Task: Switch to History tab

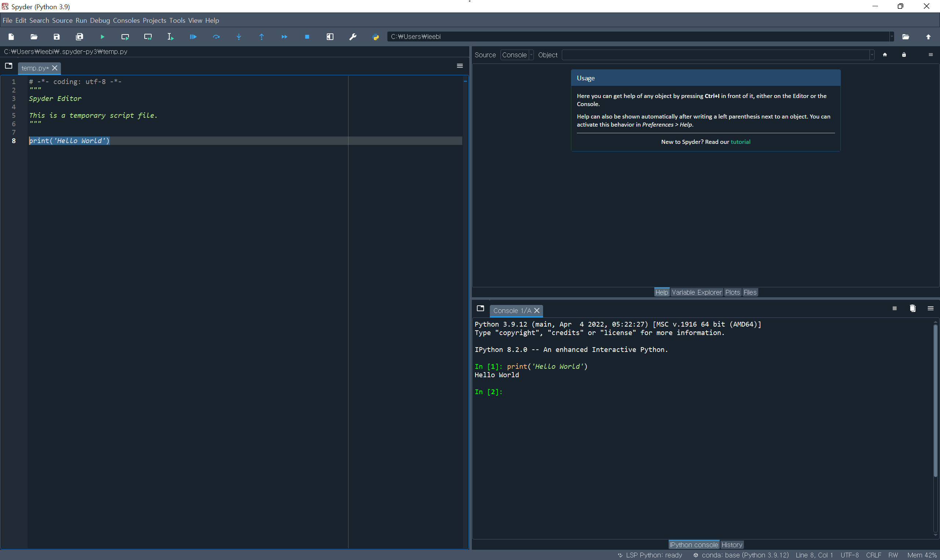Action: (x=731, y=545)
